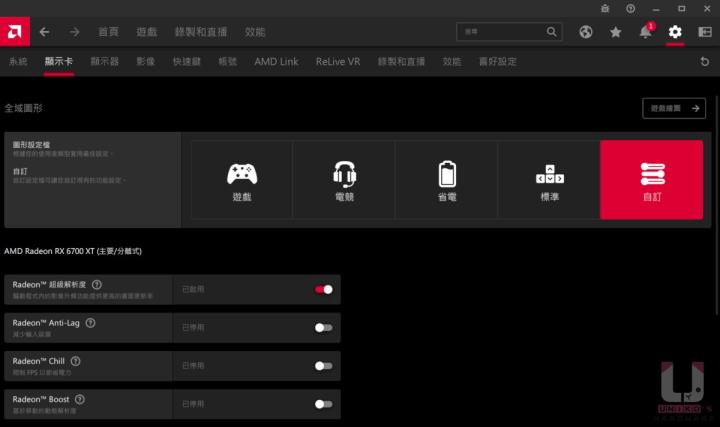Click the search magnifier icon
This screenshot has height=427, width=720.
[x=551, y=32]
